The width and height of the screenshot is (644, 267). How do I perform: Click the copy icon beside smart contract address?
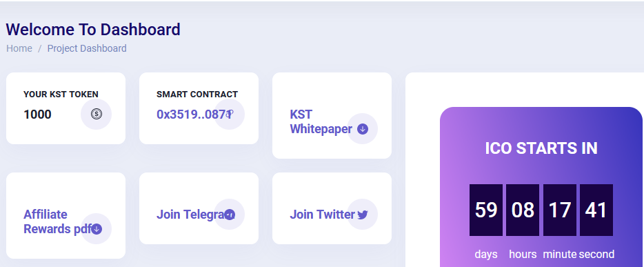(x=230, y=115)
